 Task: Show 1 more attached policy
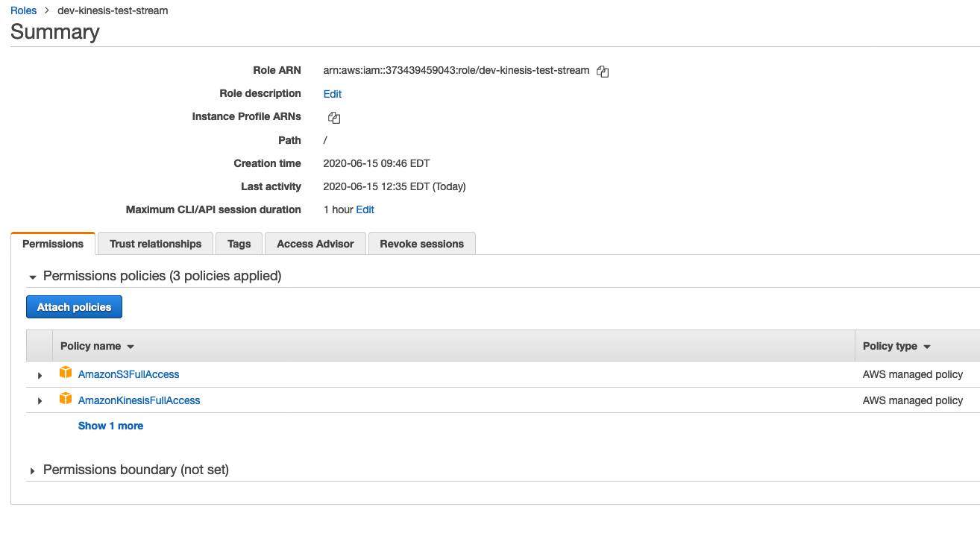click(110, 425)
